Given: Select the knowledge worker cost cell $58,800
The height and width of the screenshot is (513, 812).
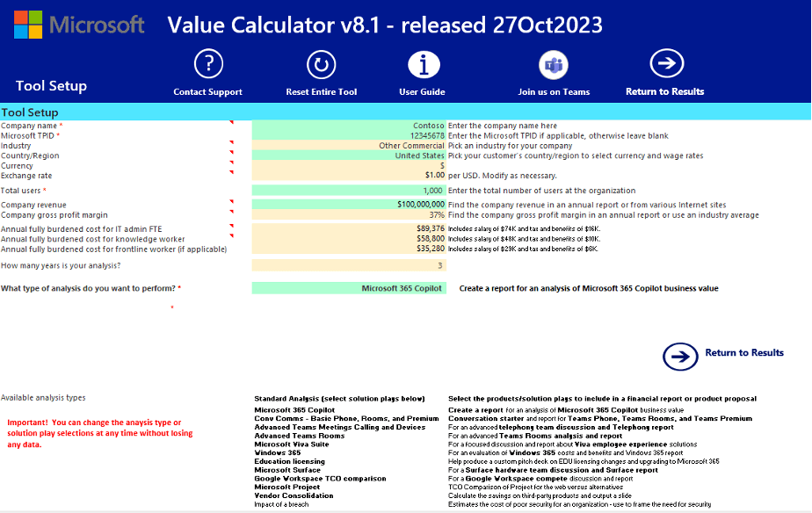Looking at the screenshot, I should (x=349, y=239).
